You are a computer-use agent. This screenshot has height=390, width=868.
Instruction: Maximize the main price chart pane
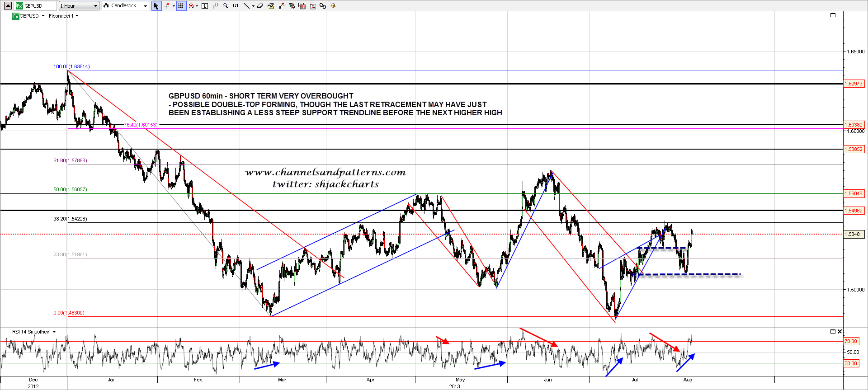pyautogui.click(x=833, y=15)
